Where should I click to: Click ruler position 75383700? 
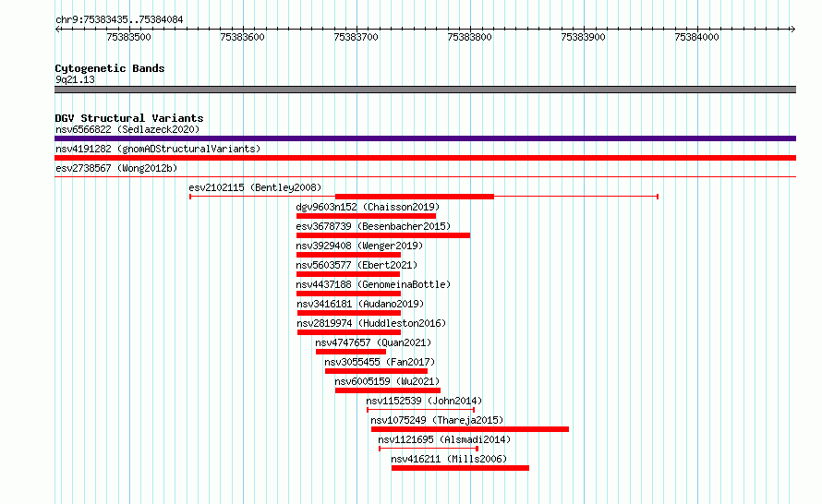[x=357, y=37]
